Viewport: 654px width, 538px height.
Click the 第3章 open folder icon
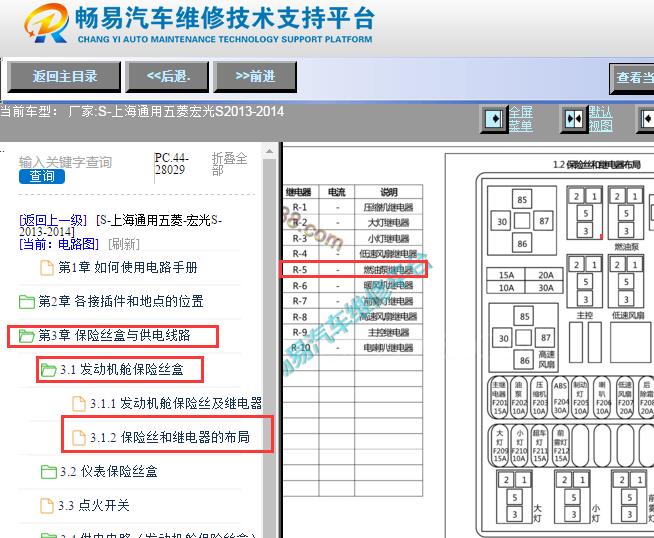click(27, 336)
